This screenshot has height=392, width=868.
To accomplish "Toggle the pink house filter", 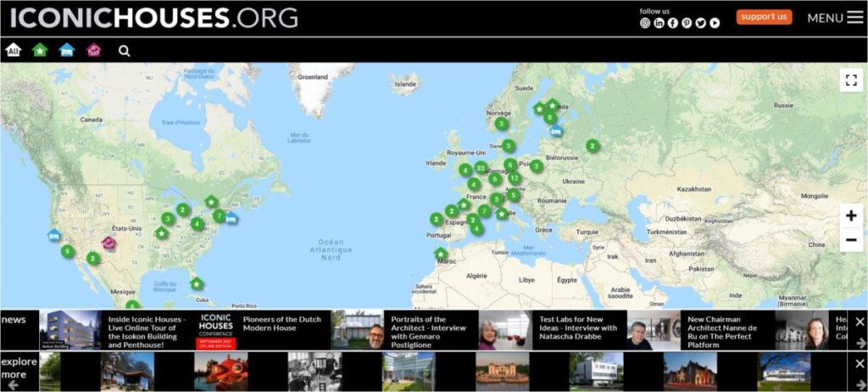I will 93,51.
